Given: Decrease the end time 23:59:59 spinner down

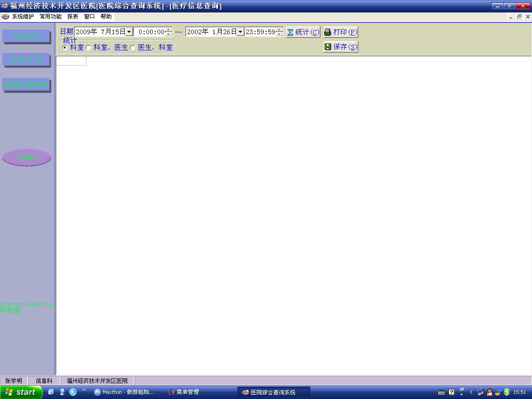Looking at the screenshot, I should pyautogui.click(x=279, y=34).
